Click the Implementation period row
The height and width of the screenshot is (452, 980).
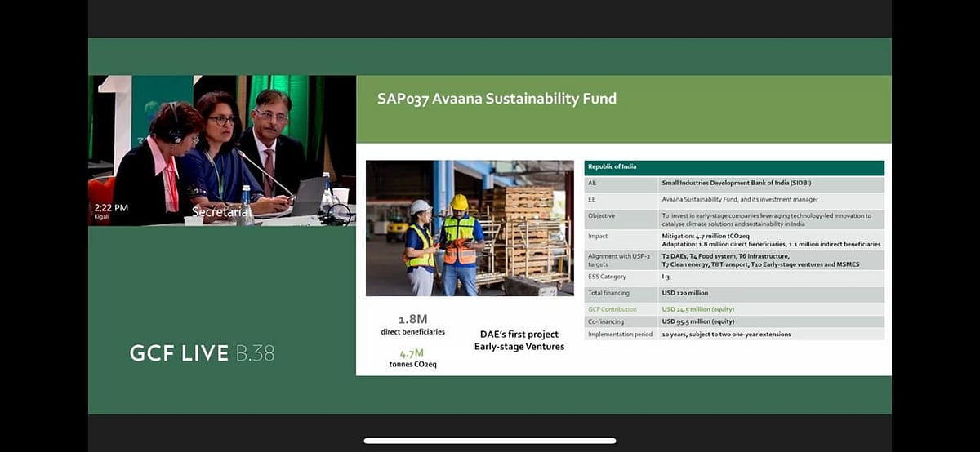[733, 334]
